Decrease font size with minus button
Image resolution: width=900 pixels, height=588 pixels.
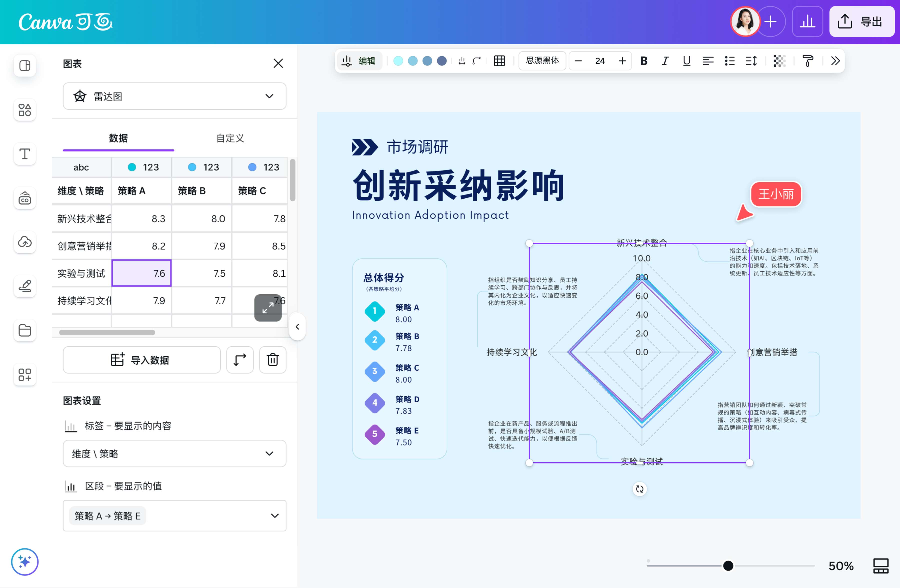tap(578, 61)
